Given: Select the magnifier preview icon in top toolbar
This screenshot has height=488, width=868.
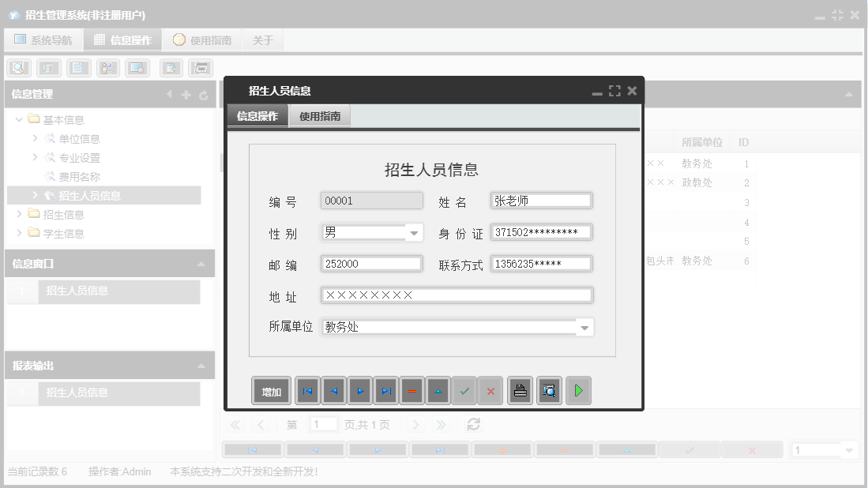Looking at the screenshot, I should tap(17, 68).
